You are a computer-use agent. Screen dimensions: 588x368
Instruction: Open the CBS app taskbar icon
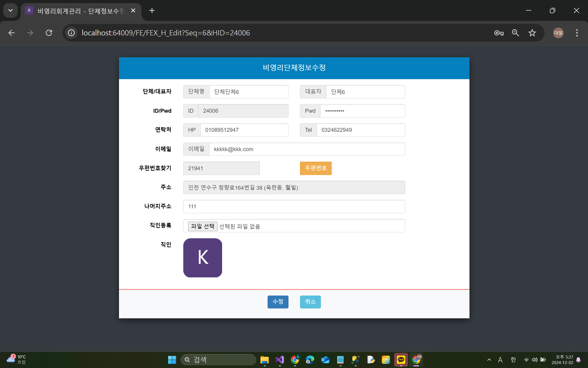[x=386, y=360]
